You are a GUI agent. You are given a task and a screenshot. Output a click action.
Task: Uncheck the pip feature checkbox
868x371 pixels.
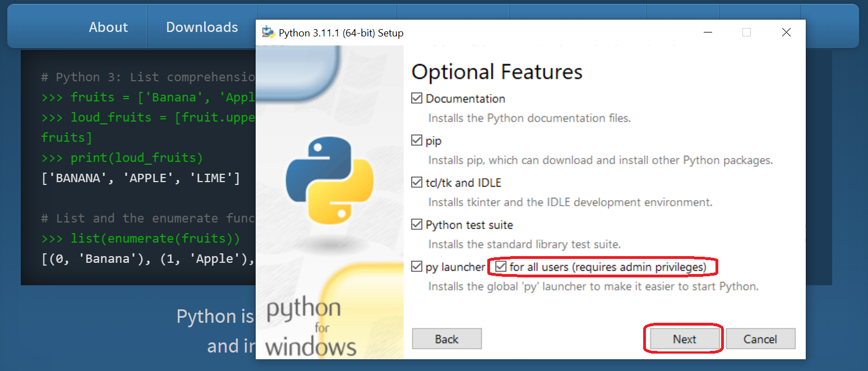[417, 140]
